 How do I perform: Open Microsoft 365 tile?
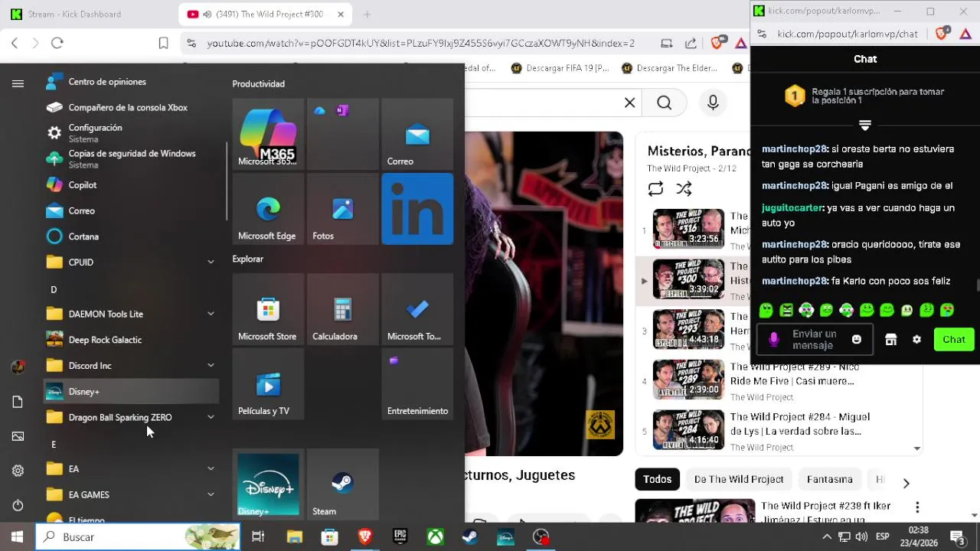[268, 134]
